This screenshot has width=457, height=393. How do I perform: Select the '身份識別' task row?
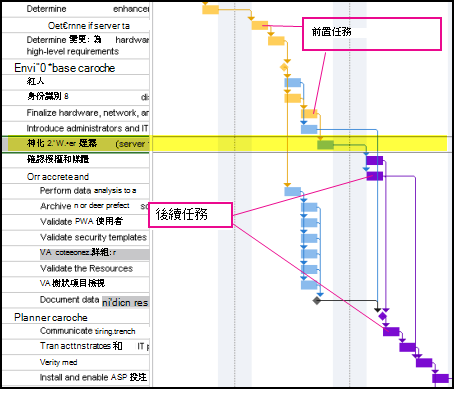(x=76, y=97)
